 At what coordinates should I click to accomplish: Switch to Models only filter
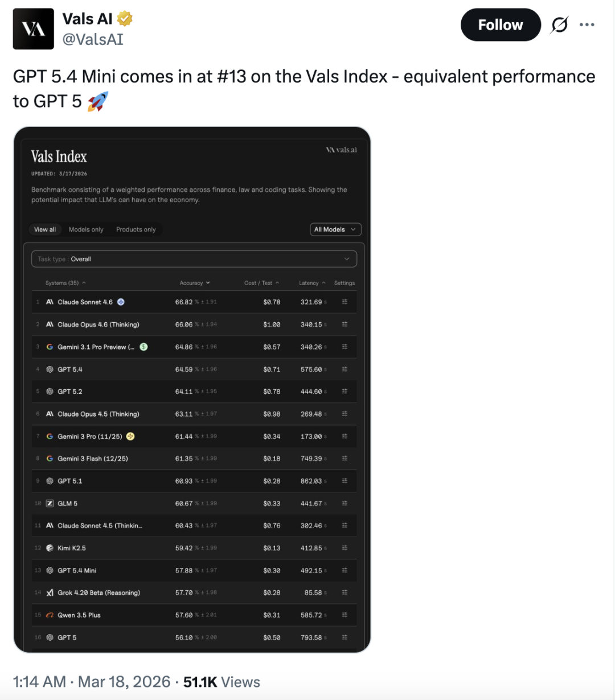[x=86, y=229]
